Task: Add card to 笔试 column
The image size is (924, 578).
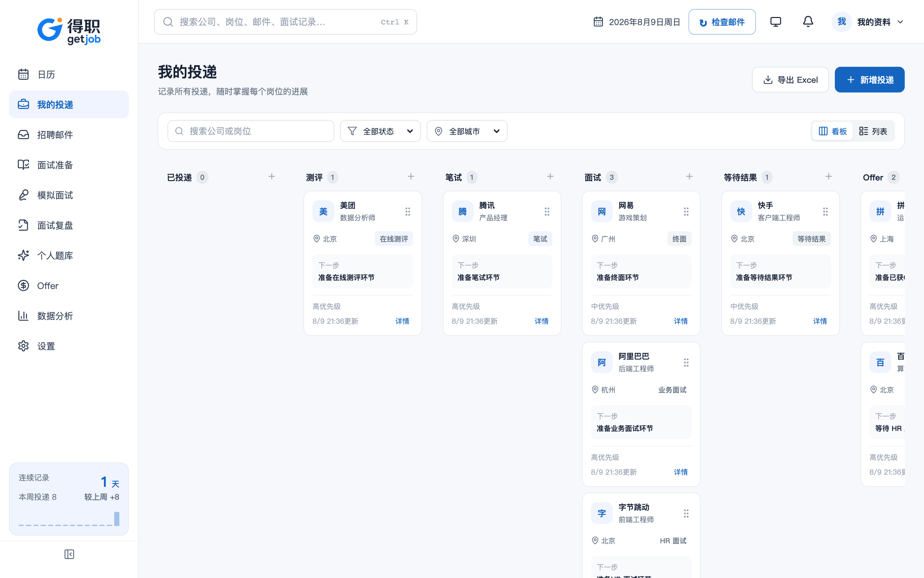Action: pos(550,177)
